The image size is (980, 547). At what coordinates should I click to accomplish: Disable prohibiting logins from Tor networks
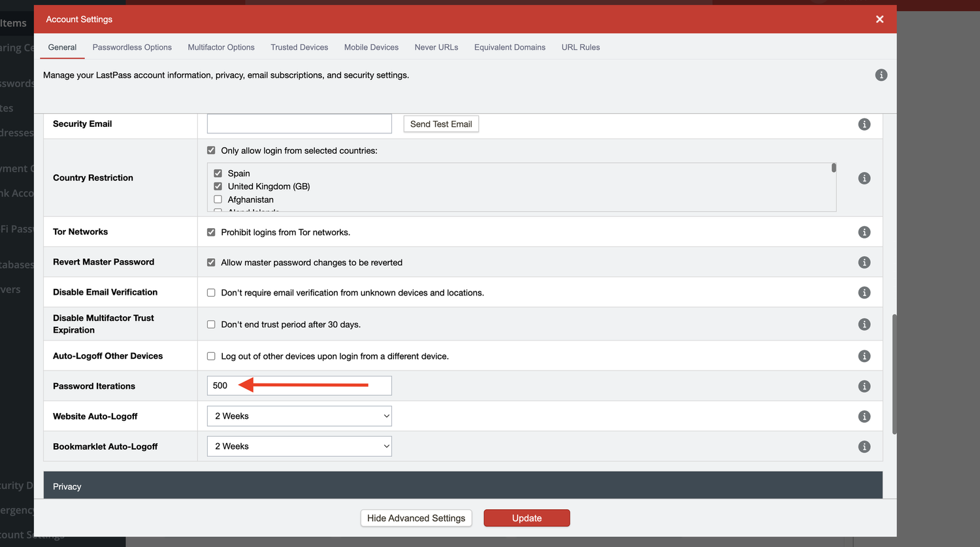click(x=211, y=232)
